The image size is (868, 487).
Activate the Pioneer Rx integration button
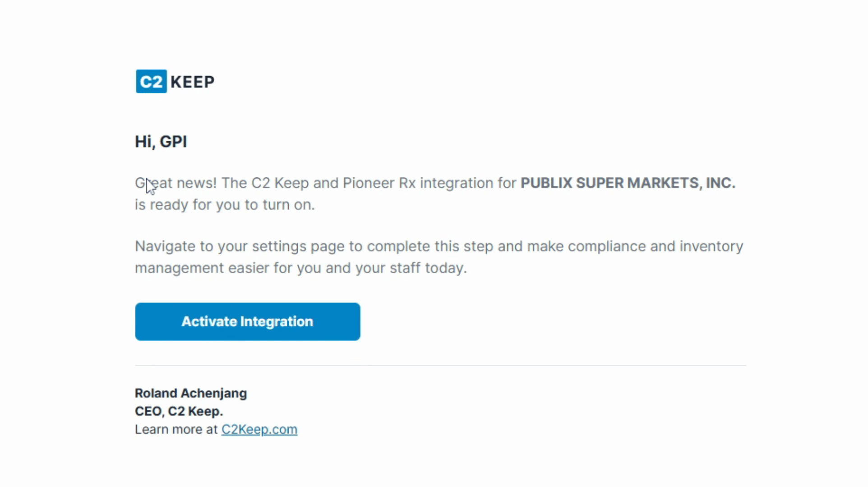click(248, 322)
